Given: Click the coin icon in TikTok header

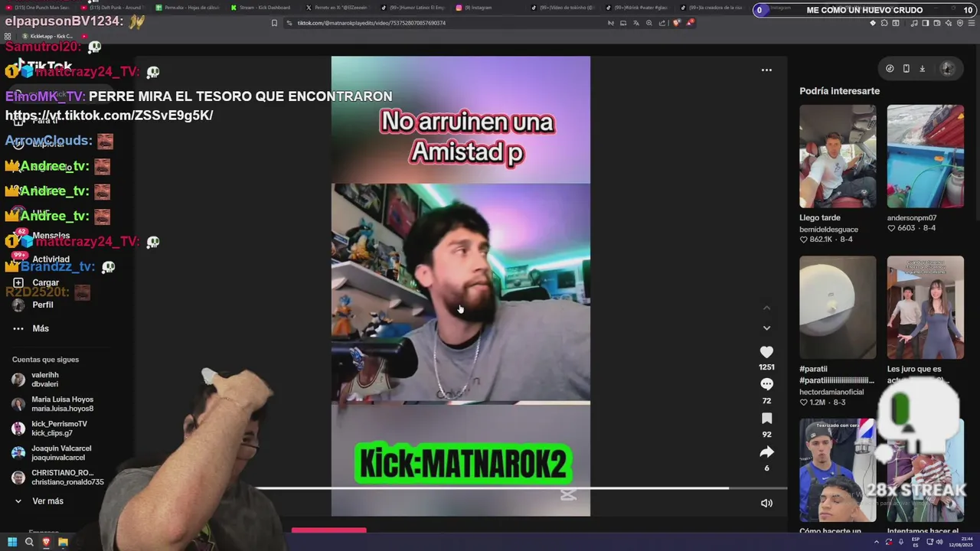Looking at the screenshot, I should (x=890, y=68).
